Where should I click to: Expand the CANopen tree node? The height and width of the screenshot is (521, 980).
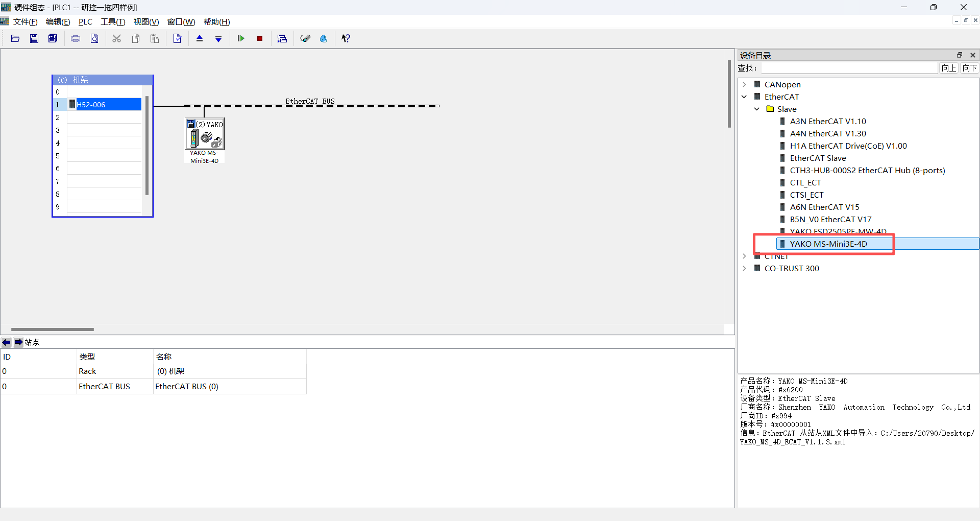pyautogui.click(x=744, y=84)
